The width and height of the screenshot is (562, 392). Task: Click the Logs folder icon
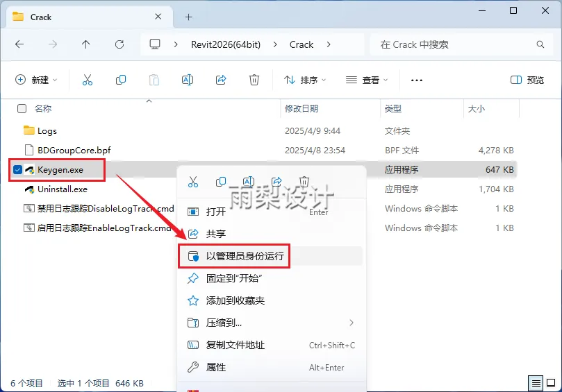tap(29, 130)
